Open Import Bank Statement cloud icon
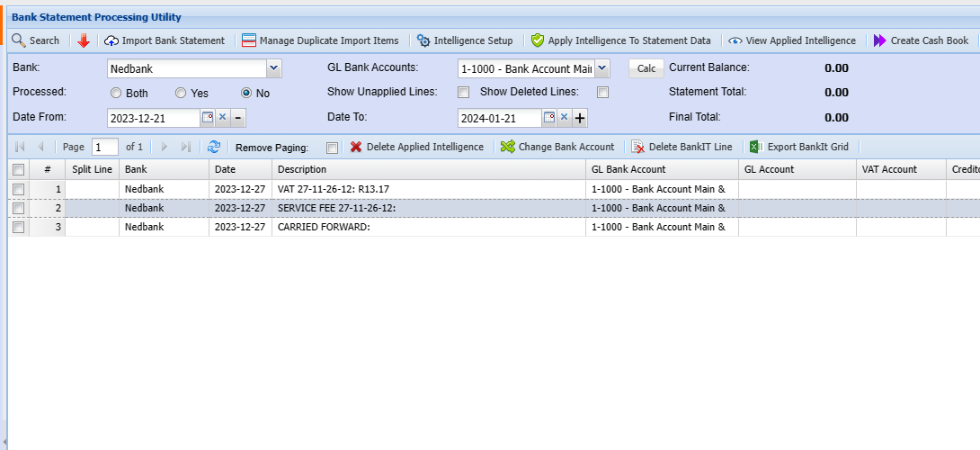980x450 pixels. coord(111,40)
